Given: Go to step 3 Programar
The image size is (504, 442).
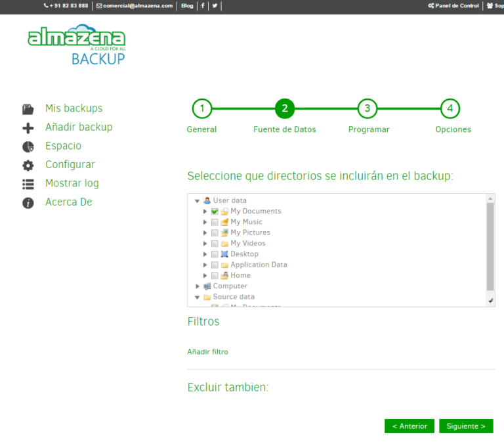Looking at the screenshot, I should tap(367, 108).
